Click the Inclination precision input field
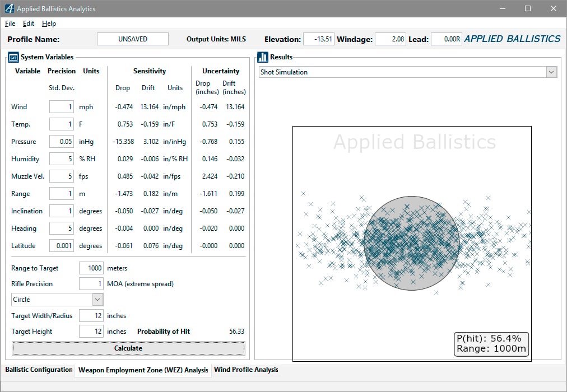This screenshot has height=392, width=567. point(62,211)
